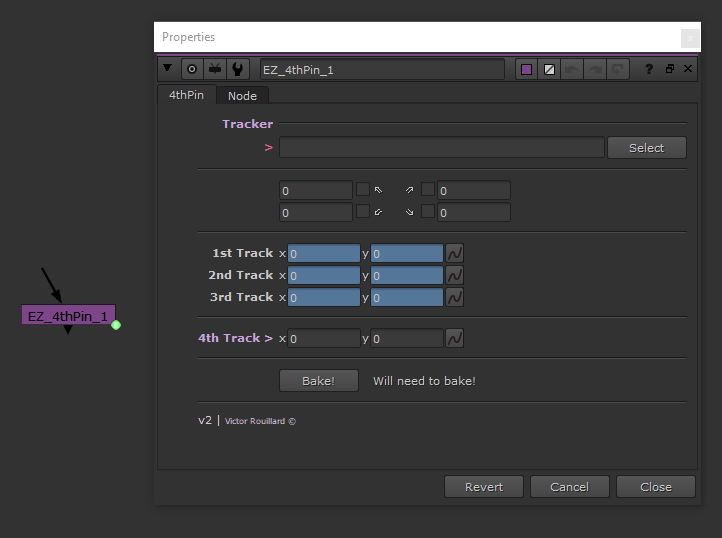The height and width of the screenshot is (538, 722).
Task: Click the Select button next to Tracker
Action: (646, 148)
